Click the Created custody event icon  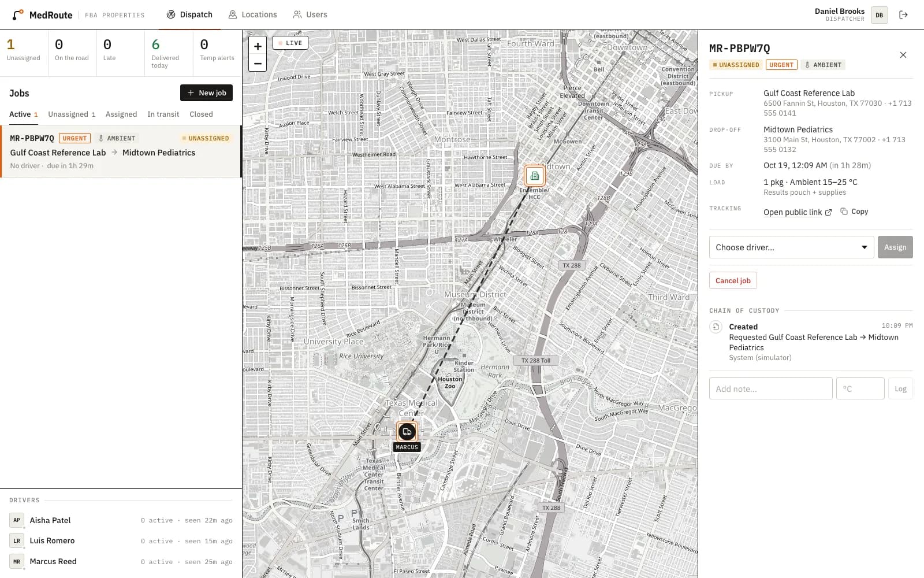tap(716, 327)
